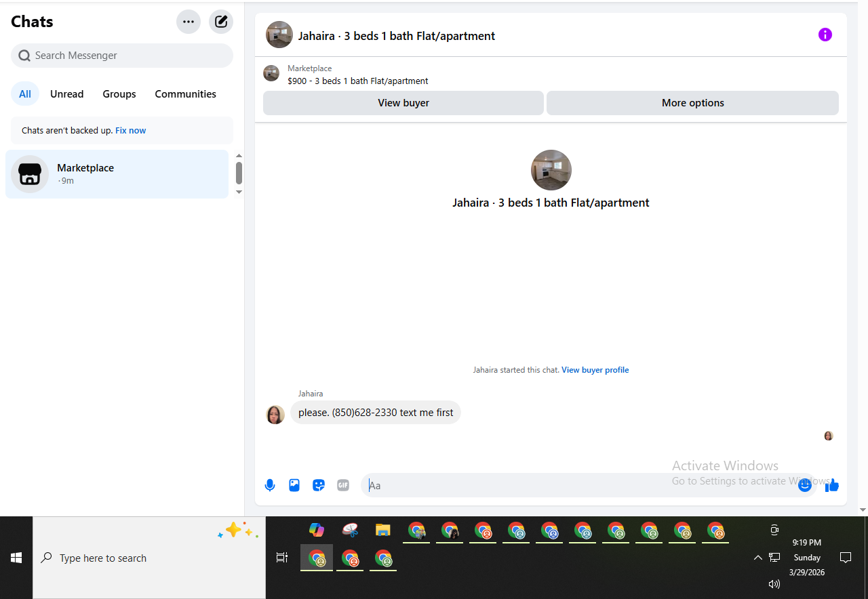Switch to the highlighted active Chrome window
The width and height of the screenshot is (868, 599).
[317, 558]
